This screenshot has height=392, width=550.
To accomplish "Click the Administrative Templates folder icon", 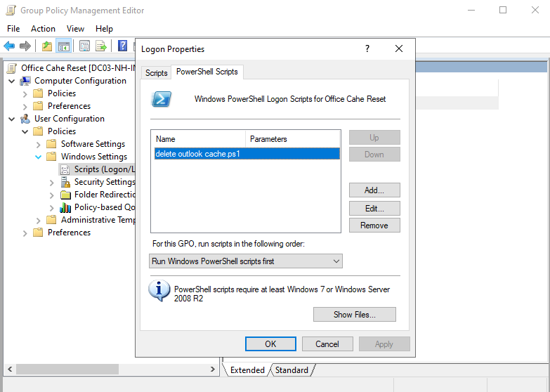I will coord(51,220).
